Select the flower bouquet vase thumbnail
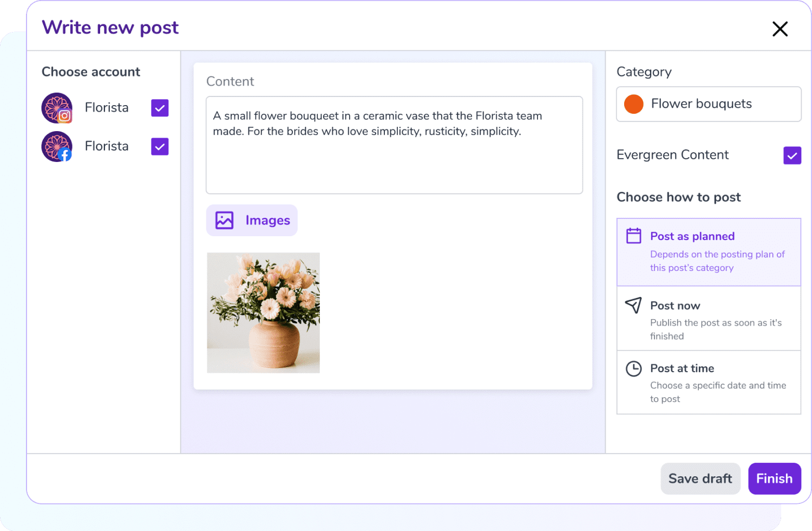Image resolution: width=812 pixels, height=531 pixels. pos(263,313)
